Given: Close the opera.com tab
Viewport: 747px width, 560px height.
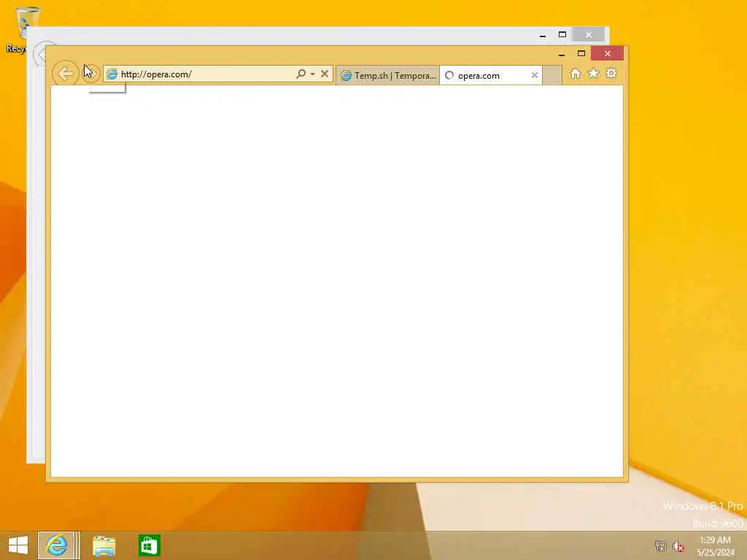Looking at the screenshot, I should (535, 75).
